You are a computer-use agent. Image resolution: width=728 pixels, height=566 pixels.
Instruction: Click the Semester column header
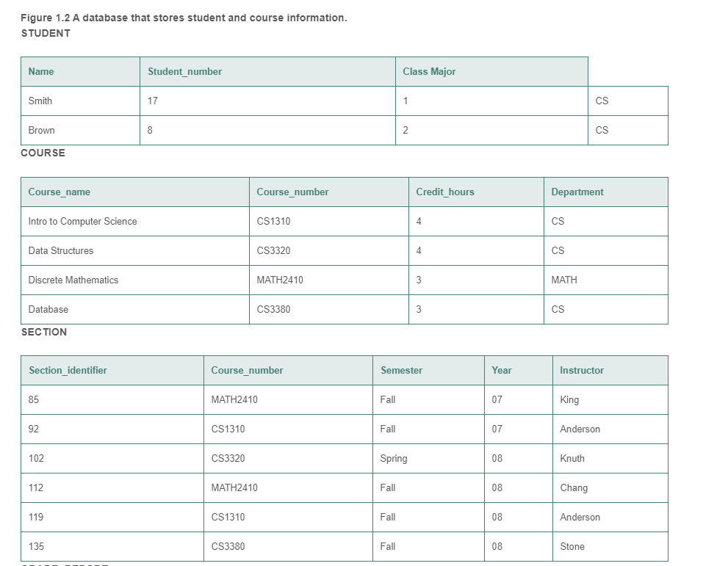pyautogui.click(x=401, y=370)
